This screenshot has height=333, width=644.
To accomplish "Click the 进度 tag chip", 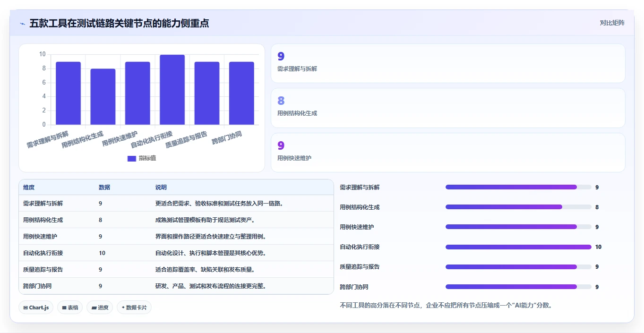I will click(100, 307).
